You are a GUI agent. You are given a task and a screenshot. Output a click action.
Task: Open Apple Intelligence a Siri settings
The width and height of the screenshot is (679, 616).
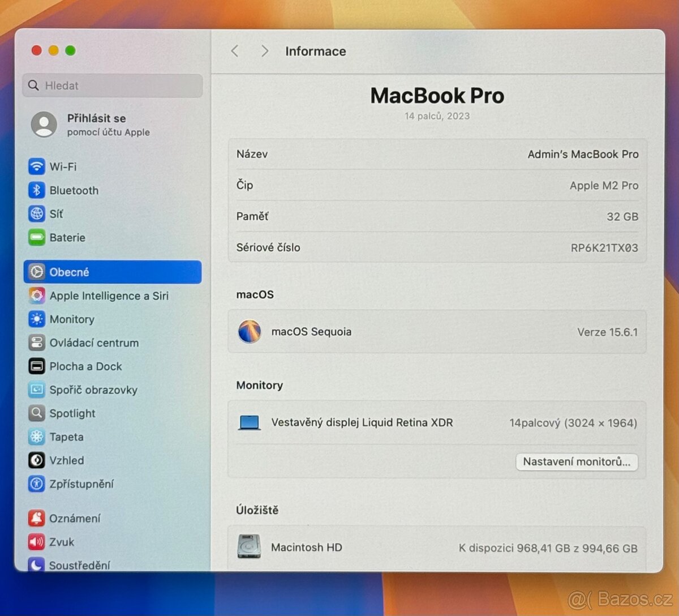coord(109,296)
